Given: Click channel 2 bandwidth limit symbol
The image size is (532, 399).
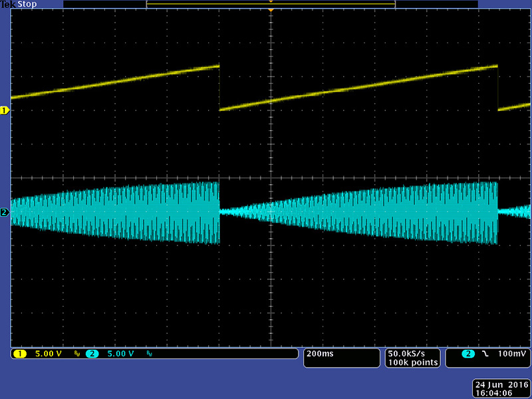Looking at the screenshot, I should (x=149, y=354).
